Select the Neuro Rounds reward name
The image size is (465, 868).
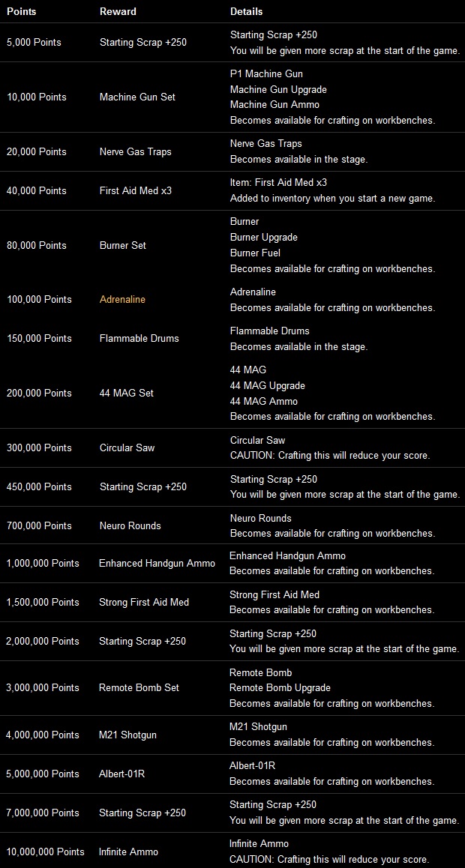click(130, 525)
